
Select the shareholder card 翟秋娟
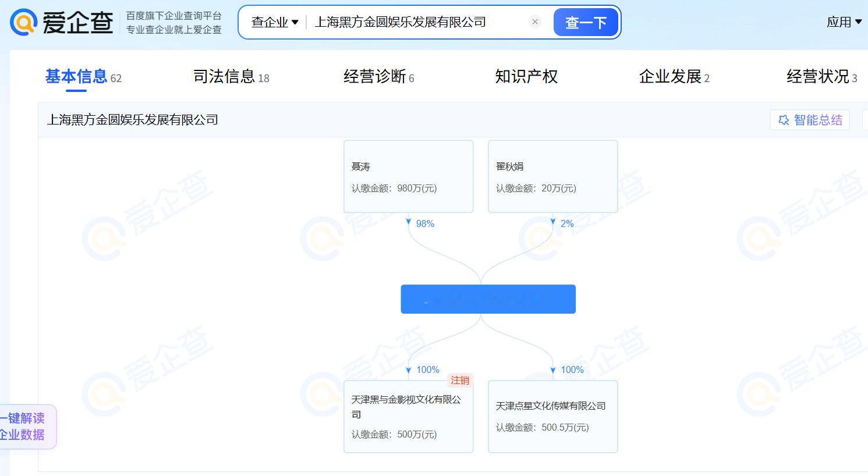[x=552, y=176]
